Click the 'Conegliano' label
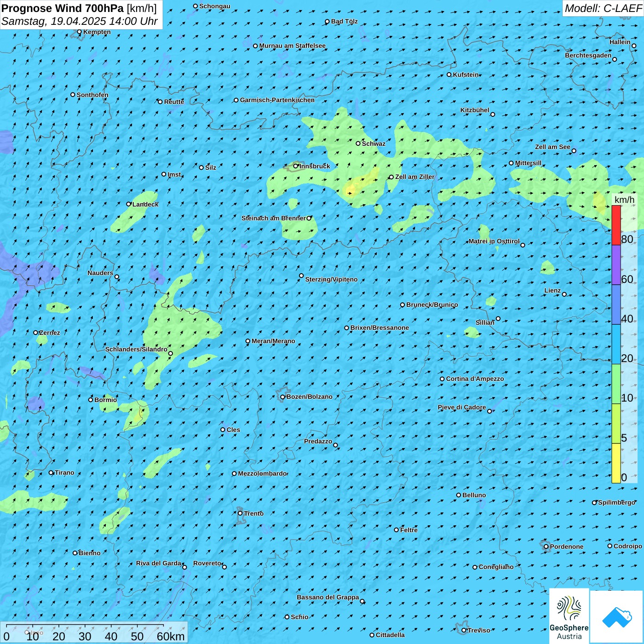This screenshot has height=644, width=644. tap(496, 567)
